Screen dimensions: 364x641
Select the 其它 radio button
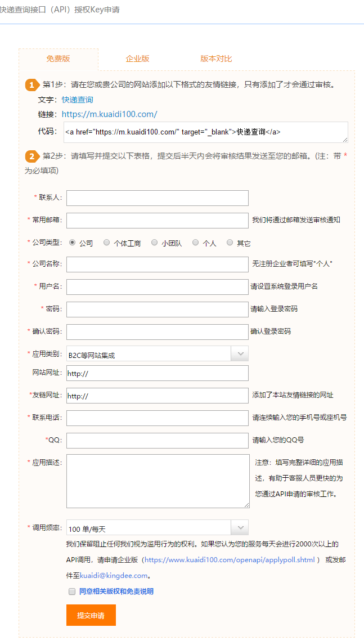(x=230, y=243)
